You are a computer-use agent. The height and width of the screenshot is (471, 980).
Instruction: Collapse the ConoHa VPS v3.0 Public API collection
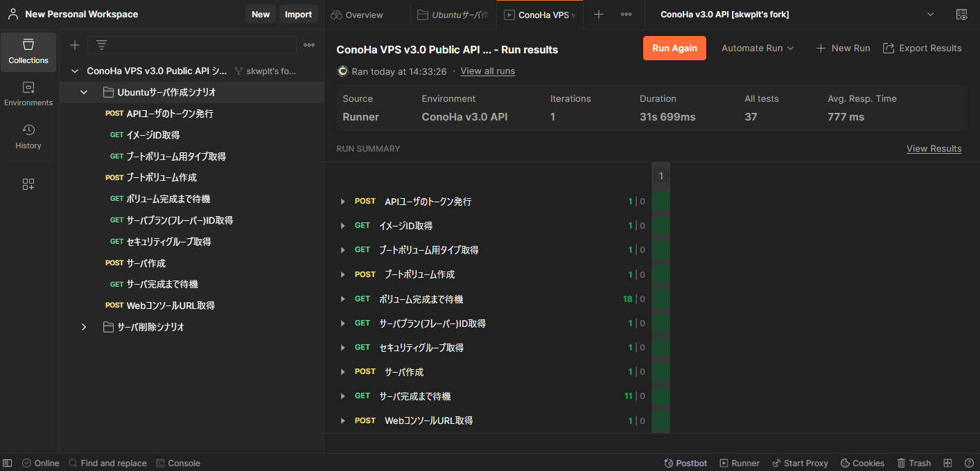pyautogui.click(x=75, y=71)
